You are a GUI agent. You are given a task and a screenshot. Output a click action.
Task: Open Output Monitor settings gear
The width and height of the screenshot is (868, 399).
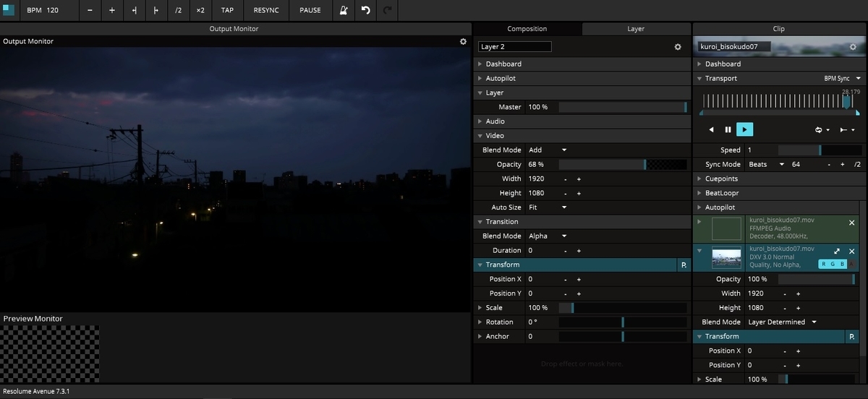click(x=464, y=41)
